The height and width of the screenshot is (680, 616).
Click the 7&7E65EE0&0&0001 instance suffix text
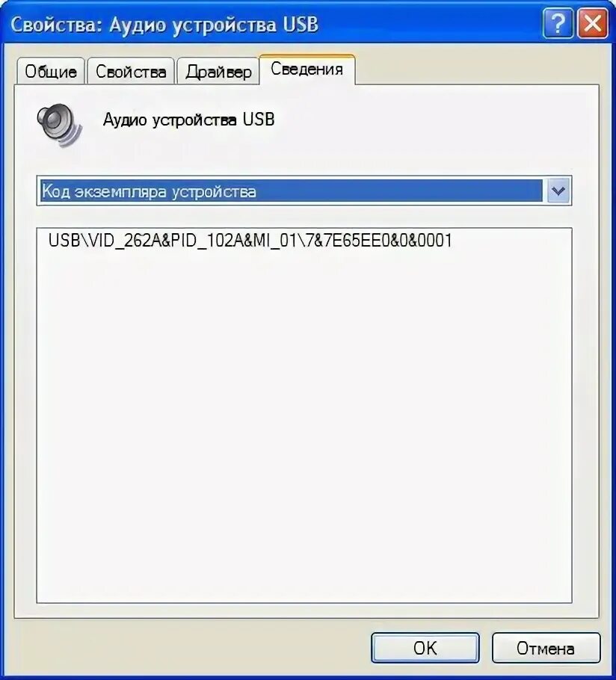coord(379,240)
